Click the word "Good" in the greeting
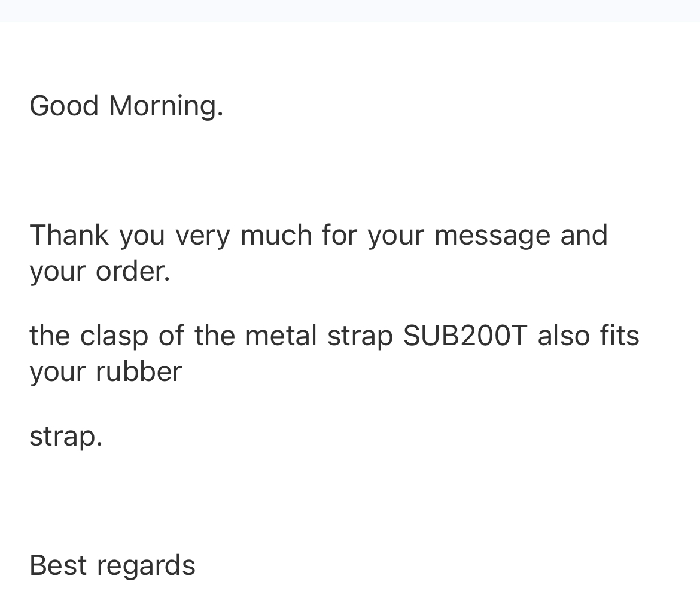Screen dimensions: 700x600 [64, 106]
